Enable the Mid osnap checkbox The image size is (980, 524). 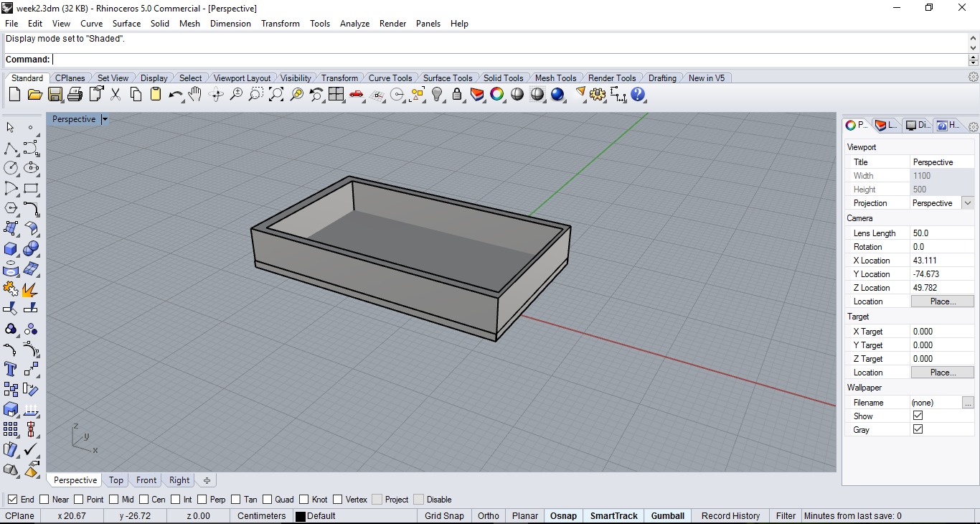(x=113, y=500)
